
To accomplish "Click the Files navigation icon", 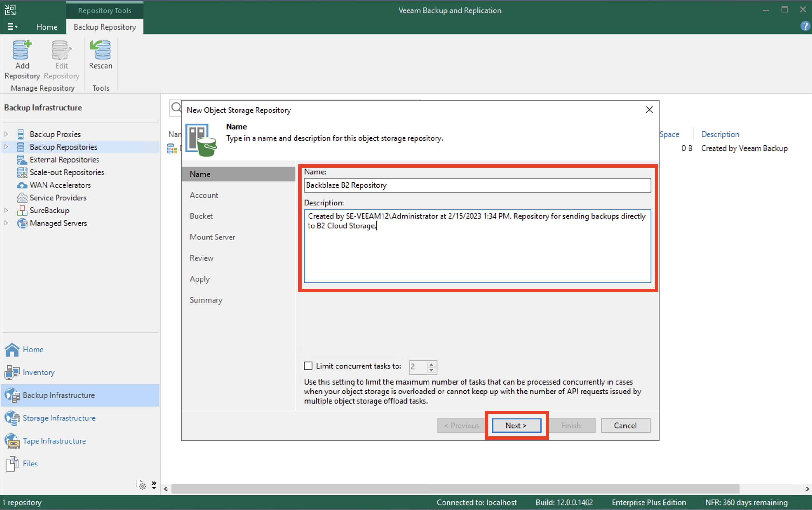I will (x=12, y=464).
